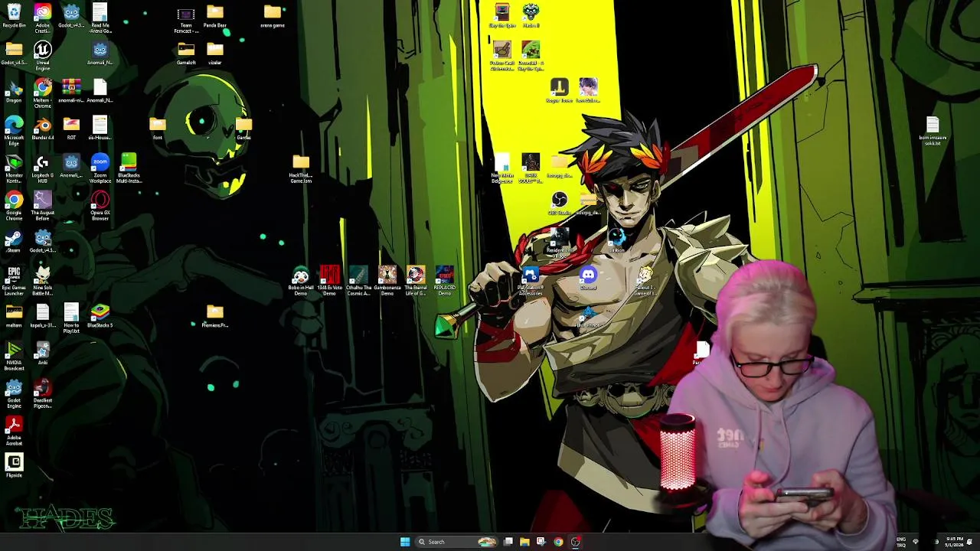This screenshot has height=551, width=980.
Task: Open the Discord desktop shortcut
Action: [588, 279]
